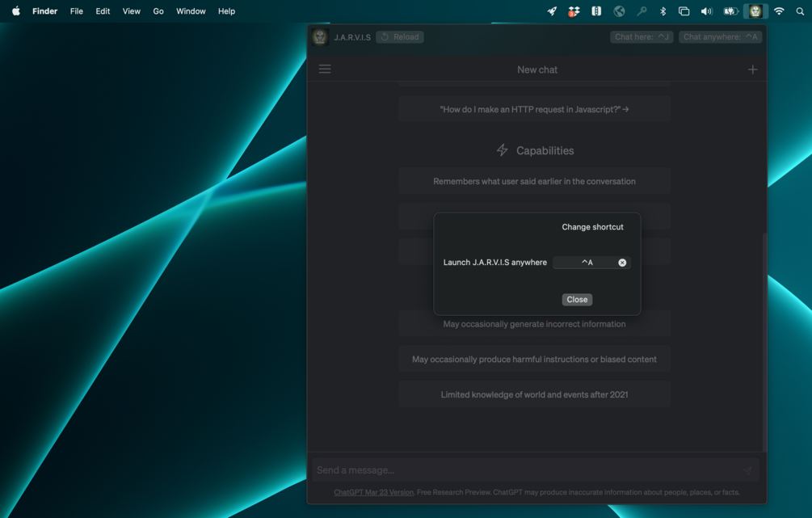
Task: Open the View menu
Action: (x=132, y=11)
